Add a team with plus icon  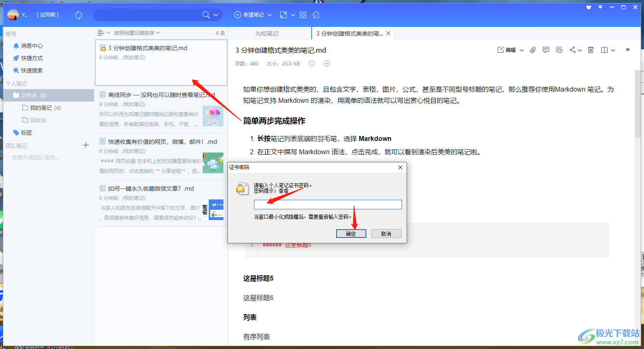point(86,145)
